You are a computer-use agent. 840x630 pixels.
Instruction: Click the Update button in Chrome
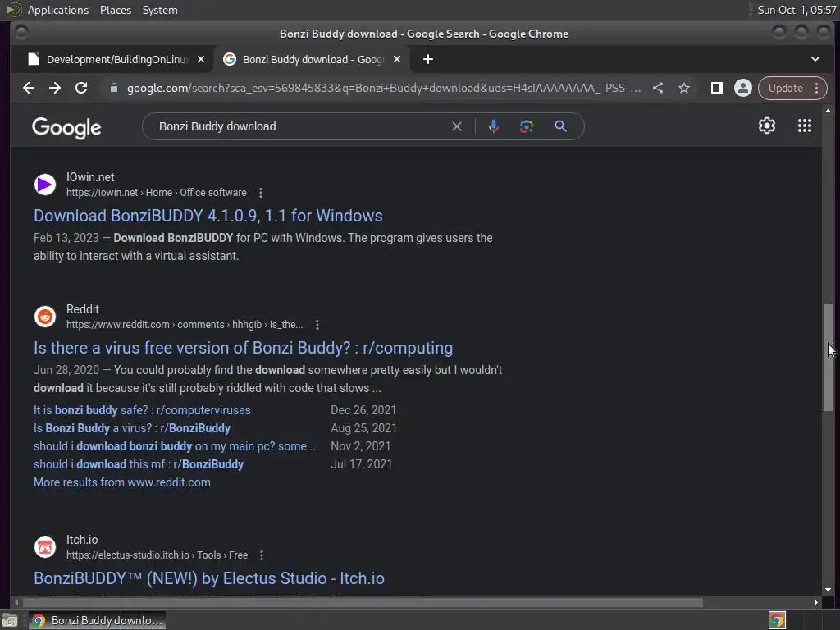point(785,88)
